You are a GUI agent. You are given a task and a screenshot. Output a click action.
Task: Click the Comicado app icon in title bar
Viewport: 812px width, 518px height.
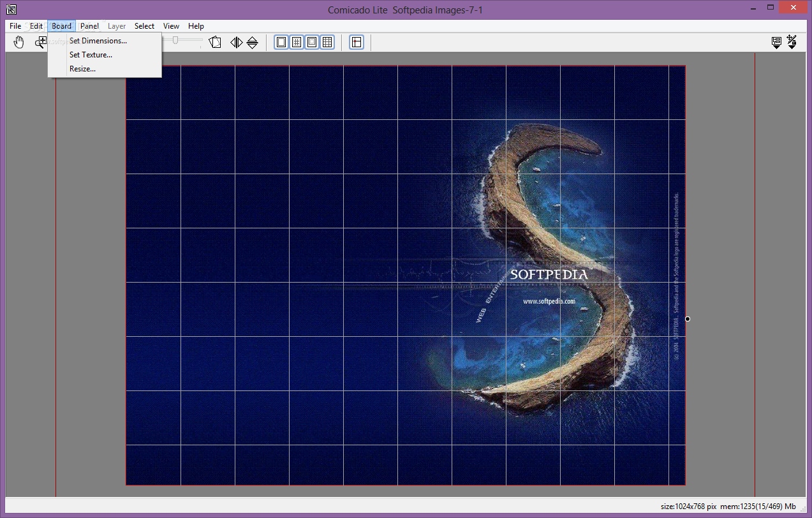[x=11, y=9]
